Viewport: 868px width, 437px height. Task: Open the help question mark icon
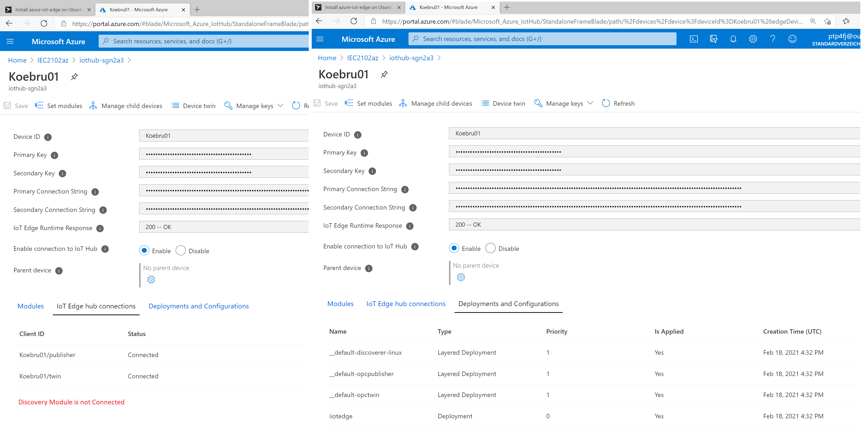tap(773, 39)
